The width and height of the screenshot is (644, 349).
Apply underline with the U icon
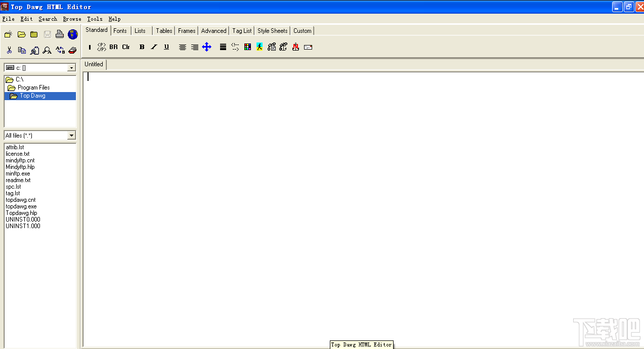[166, 47]
